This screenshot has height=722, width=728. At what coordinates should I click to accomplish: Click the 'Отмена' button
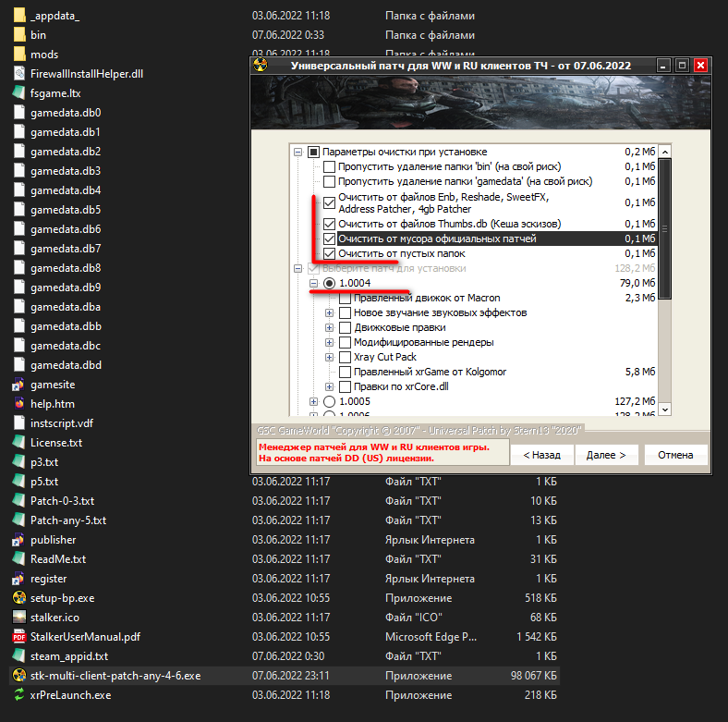click(x=675, y=455)
